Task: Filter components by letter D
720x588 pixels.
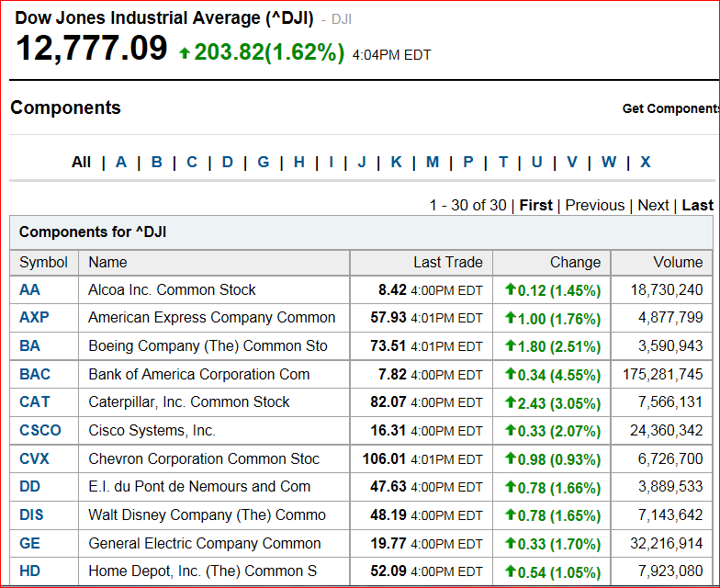Action: coord(228,162)
